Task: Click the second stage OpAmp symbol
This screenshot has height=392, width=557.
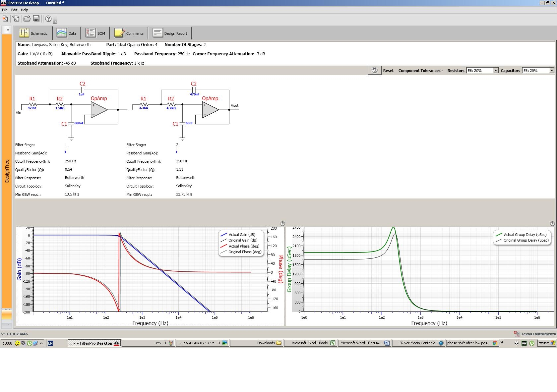Action: click(x=210, y=110)
